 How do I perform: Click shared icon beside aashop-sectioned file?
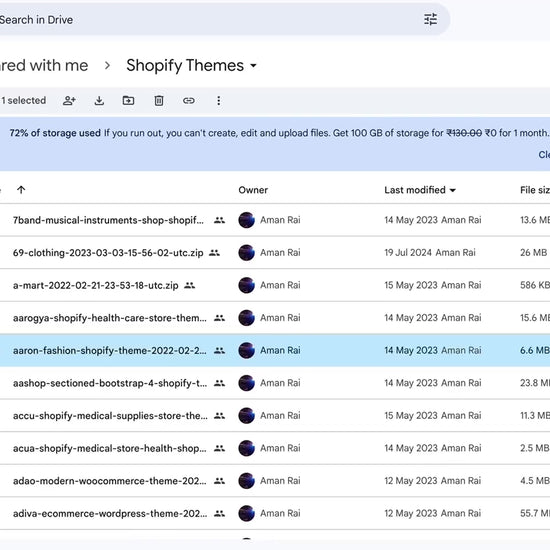220,383
